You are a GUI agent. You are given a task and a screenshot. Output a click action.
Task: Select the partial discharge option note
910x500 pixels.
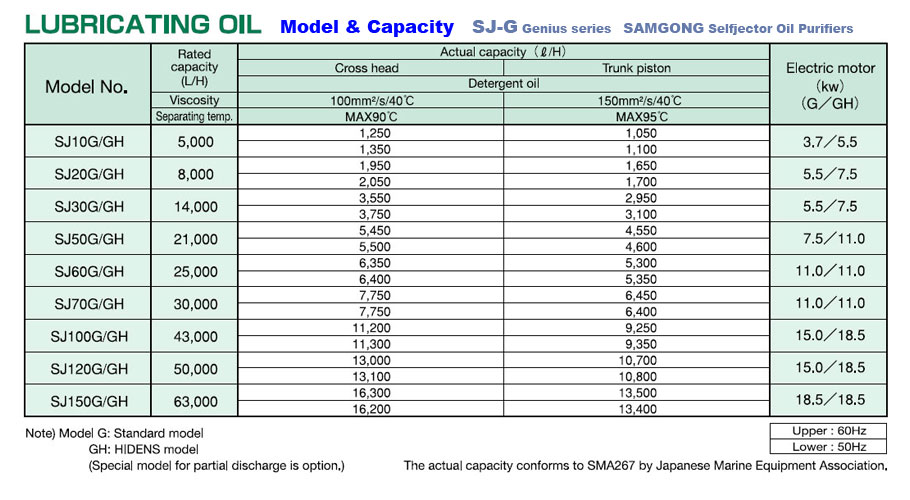216,465
